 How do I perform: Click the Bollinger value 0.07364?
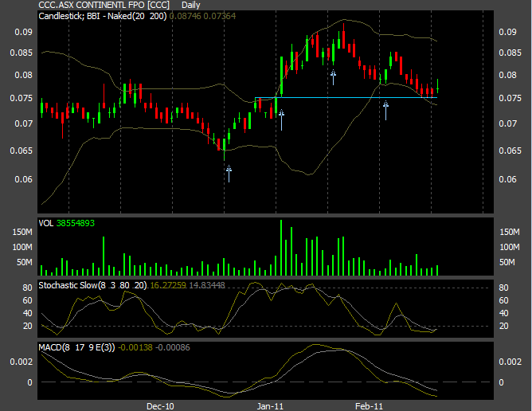[219, 16]
